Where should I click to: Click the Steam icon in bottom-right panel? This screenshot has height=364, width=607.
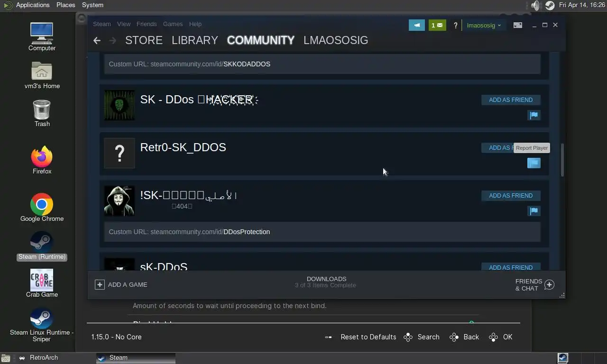(x=563, y=358)
